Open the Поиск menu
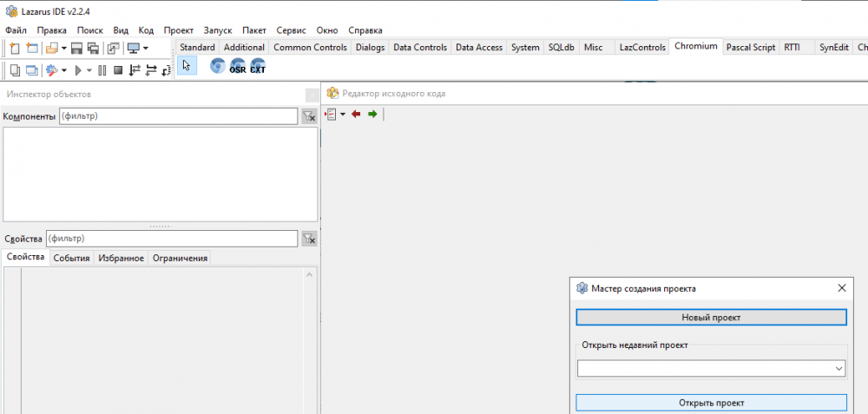The image size is (868, 414). [90, 30]
